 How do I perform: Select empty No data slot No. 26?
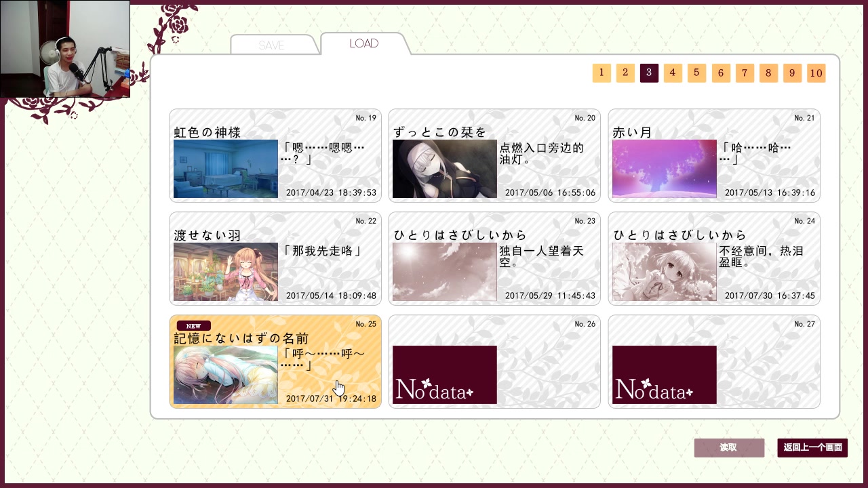coord(494,362)
